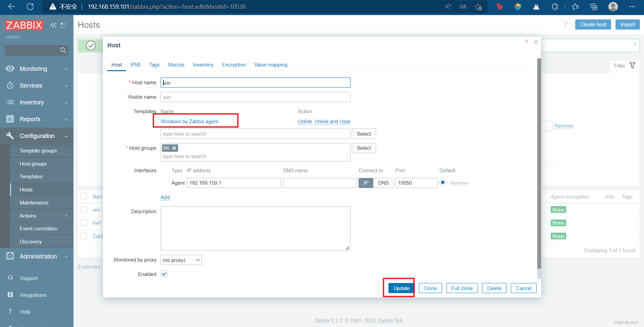Viewport: 644px width, 327px height.
Task: Open browser profile avatar
Action: click(613, 7)
